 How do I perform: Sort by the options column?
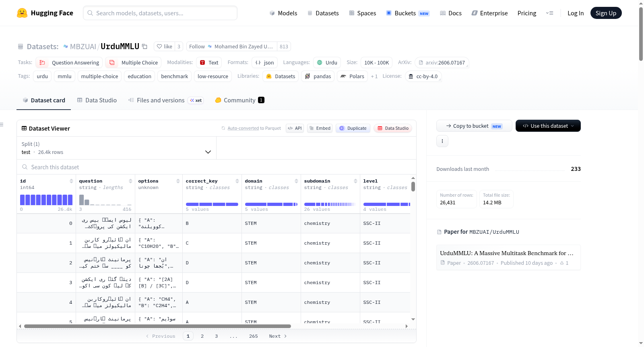click(x=178, y=181)
